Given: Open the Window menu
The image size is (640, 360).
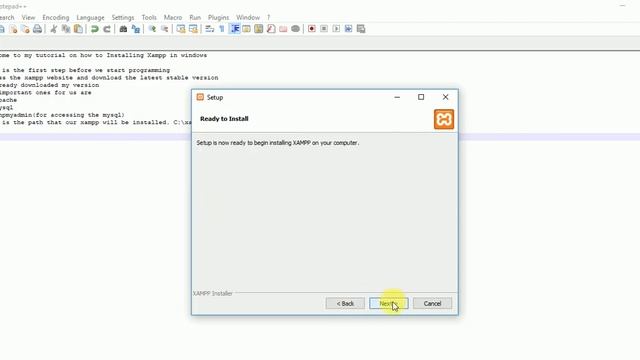Looking at the screenshot, I should pos(248,18).
